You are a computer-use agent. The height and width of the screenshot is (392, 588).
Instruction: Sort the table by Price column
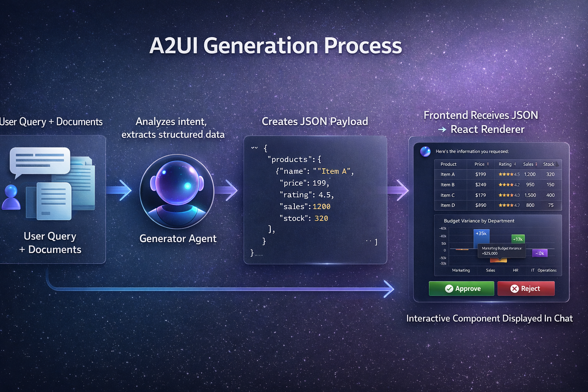tap(482, 164)
